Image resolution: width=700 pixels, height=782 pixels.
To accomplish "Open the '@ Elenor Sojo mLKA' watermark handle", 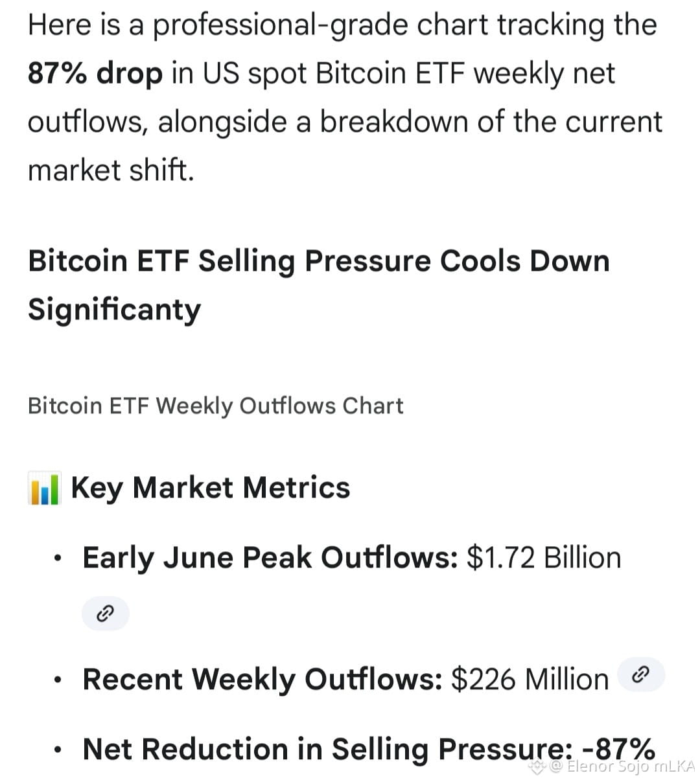I will click(x=622, y=767).
